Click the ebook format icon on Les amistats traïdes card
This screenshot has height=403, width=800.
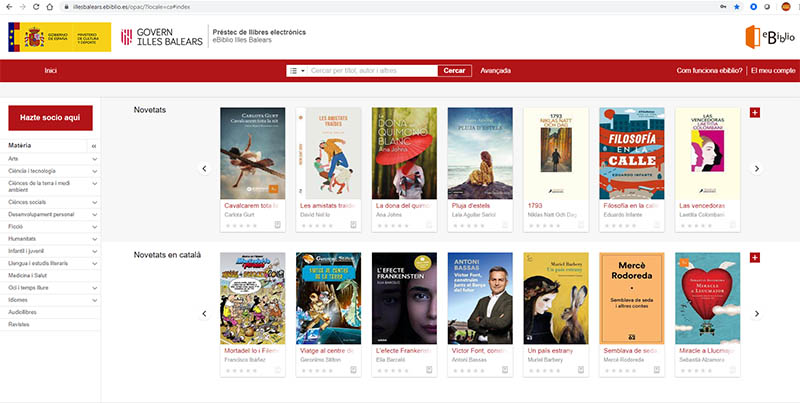353,224
